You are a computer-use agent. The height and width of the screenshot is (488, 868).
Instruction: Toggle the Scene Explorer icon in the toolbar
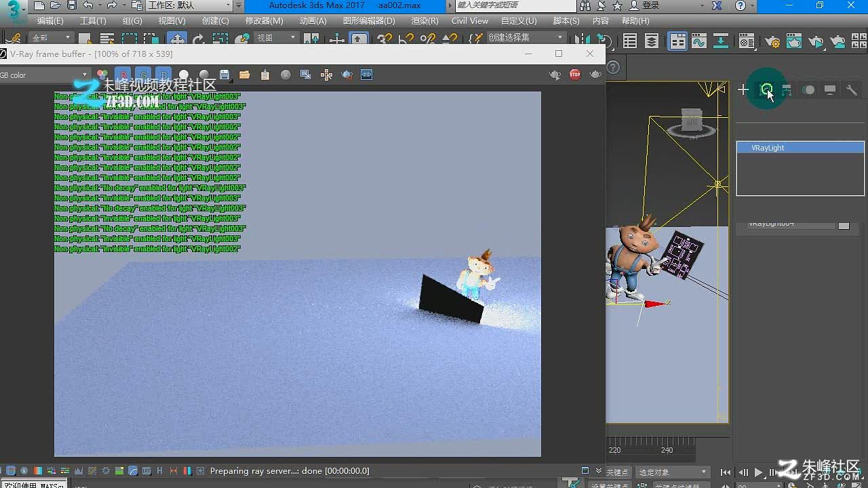tap(630, 42)
